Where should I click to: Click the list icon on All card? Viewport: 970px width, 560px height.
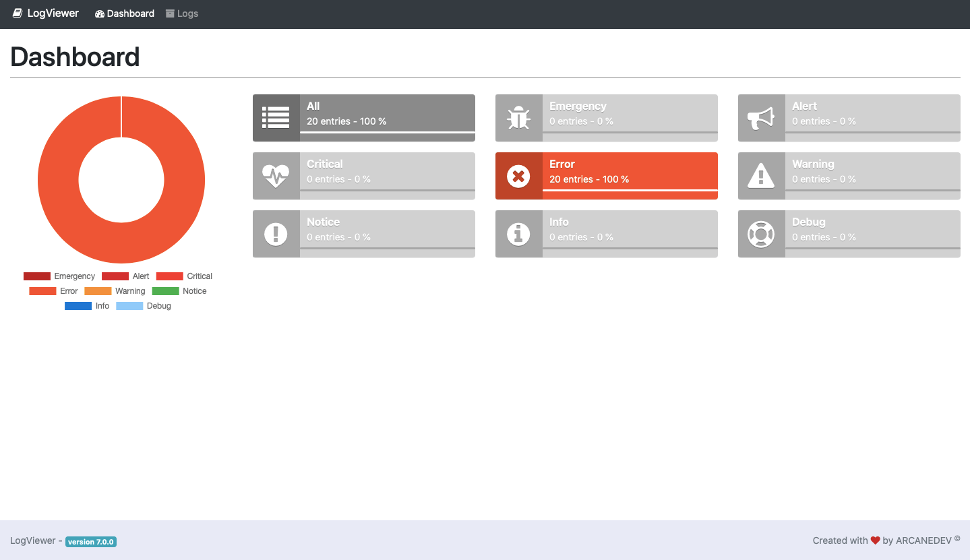(x=276, y=118)
